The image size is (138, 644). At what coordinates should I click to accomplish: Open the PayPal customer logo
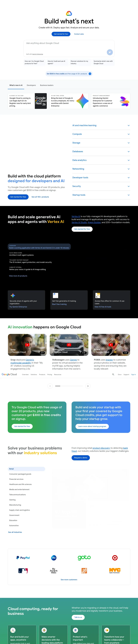pyautogui.click(x=23, y=558)
